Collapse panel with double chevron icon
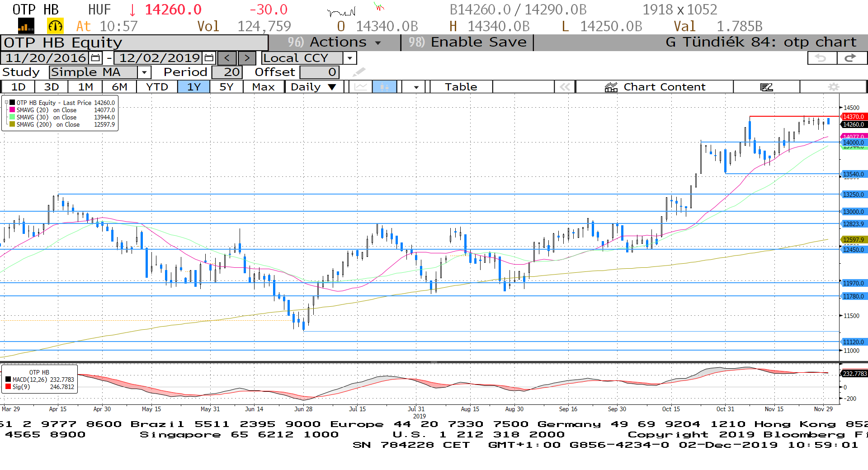 pyautogui.click(x=565, y=87)
